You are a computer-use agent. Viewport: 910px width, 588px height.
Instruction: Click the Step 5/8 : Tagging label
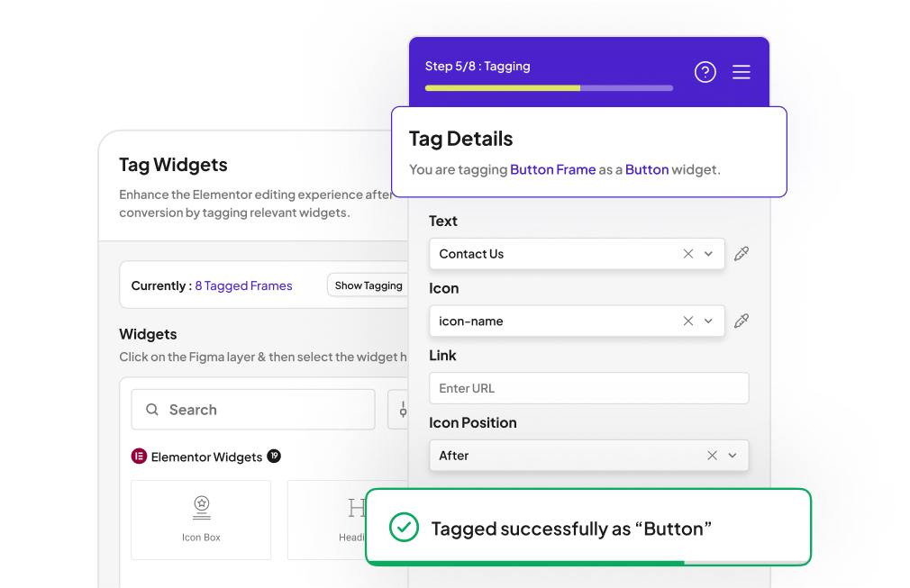point(478,66)
